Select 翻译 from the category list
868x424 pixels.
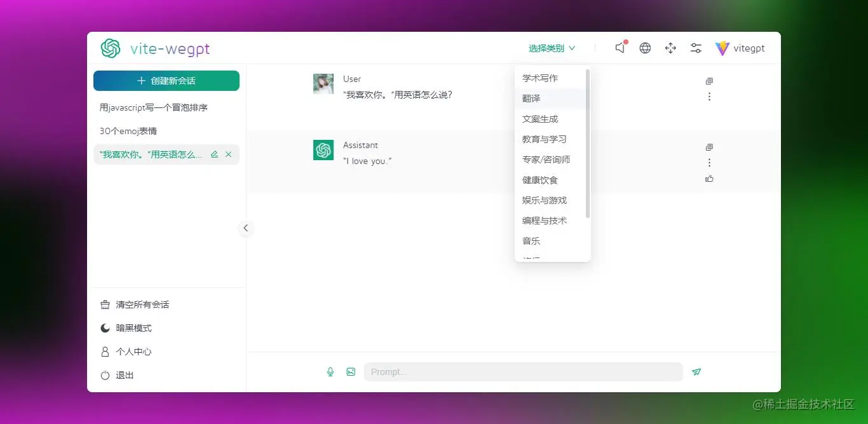tap(550, 99)
